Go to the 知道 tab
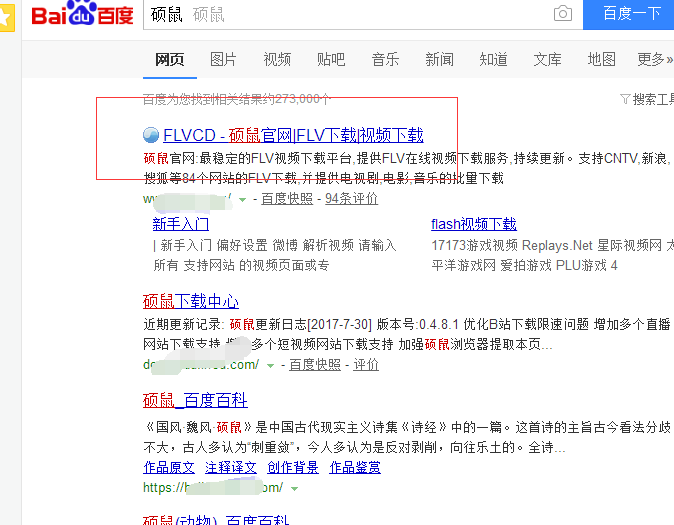674x525 pixels. 493,59
